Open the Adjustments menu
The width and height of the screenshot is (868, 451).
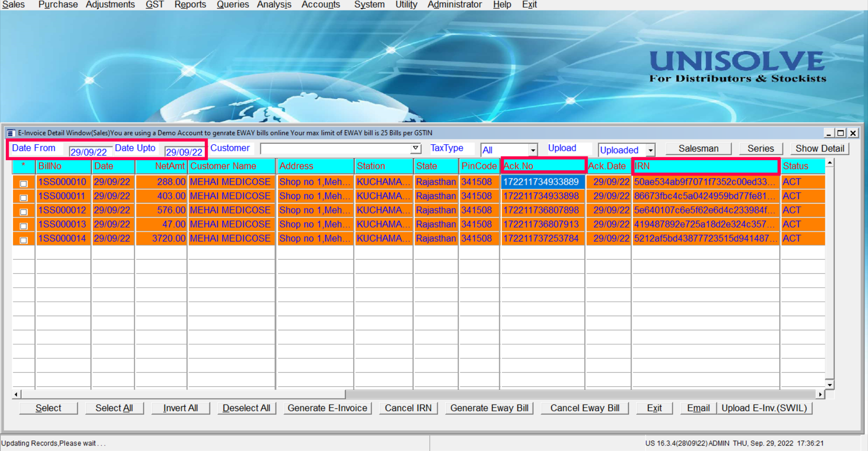pos(110,5)
